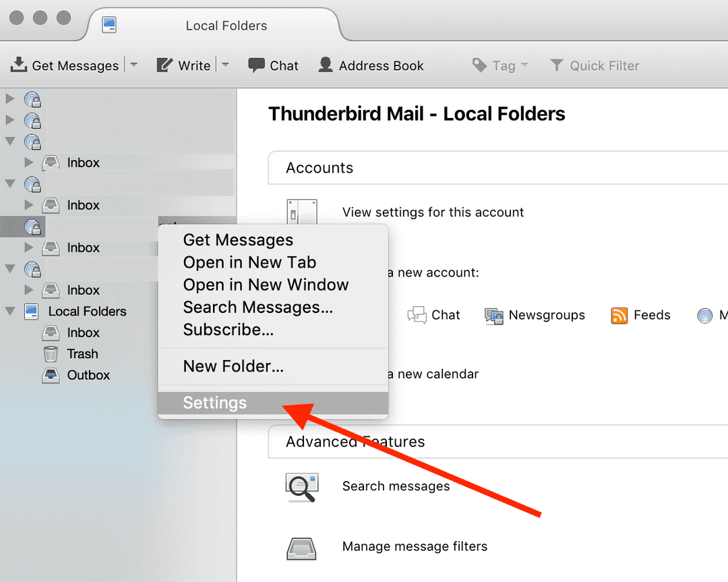Click the Trash can icon
The height and width of the screenshot is (582, 728).
[x=51, y=354]
